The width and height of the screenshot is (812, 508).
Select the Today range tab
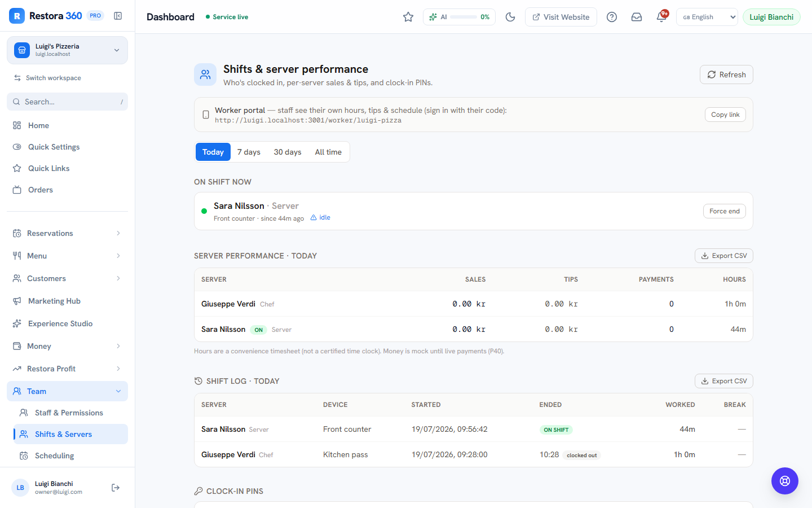[213, 152]
